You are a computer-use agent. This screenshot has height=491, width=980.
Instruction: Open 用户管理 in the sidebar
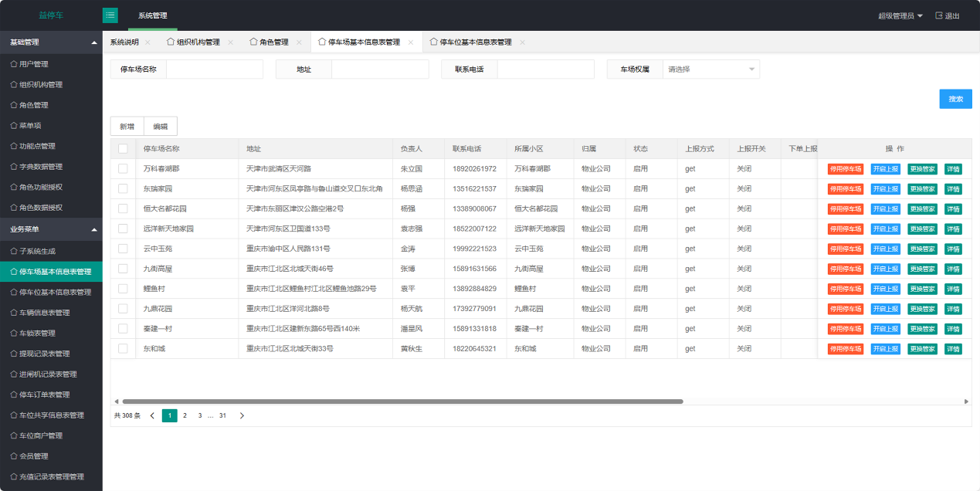click(x=33, y=64)
